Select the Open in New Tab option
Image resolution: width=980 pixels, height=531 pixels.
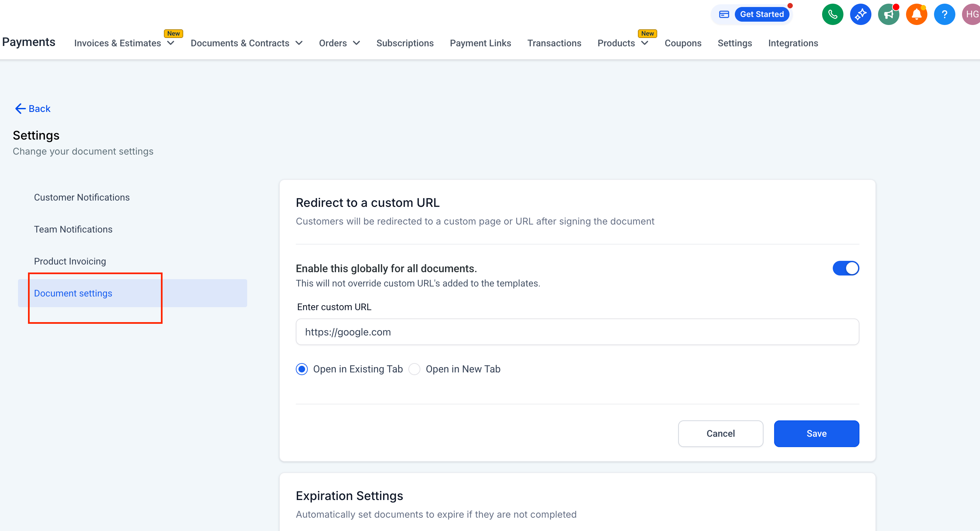pyautogui.click(x=414, y=369)
